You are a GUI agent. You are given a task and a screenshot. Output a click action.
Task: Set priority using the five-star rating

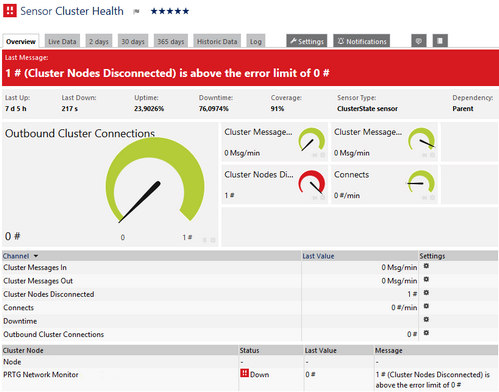tap(170, 11)
